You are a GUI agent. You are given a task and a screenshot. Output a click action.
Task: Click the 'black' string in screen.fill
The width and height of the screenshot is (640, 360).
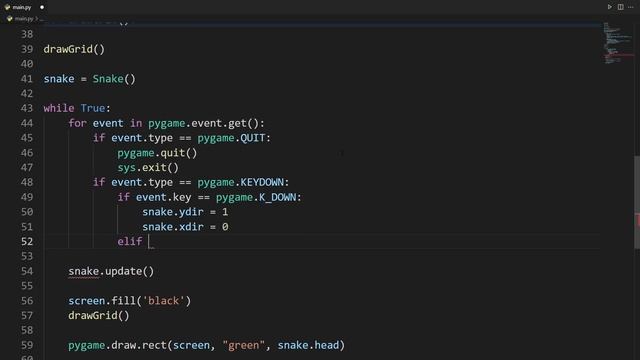coord(164,301)
